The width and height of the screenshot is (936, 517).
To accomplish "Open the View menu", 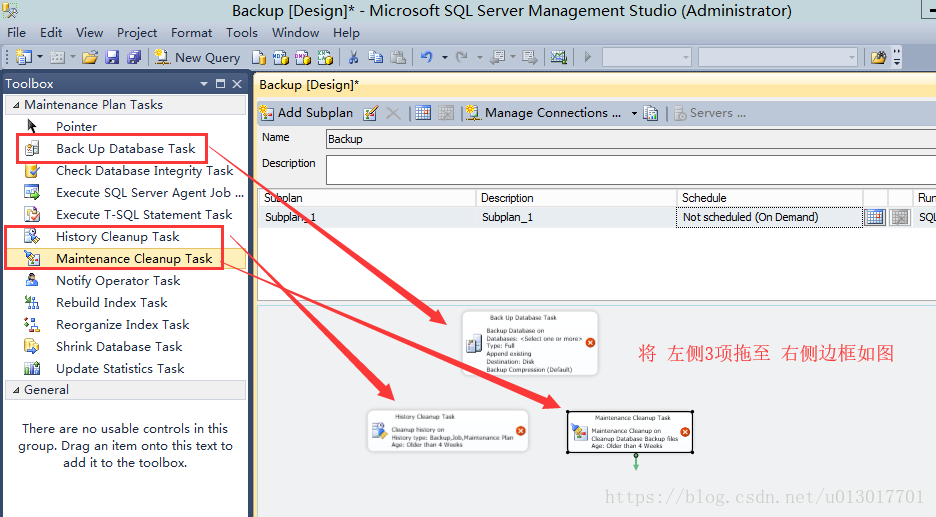I will 90,33.
